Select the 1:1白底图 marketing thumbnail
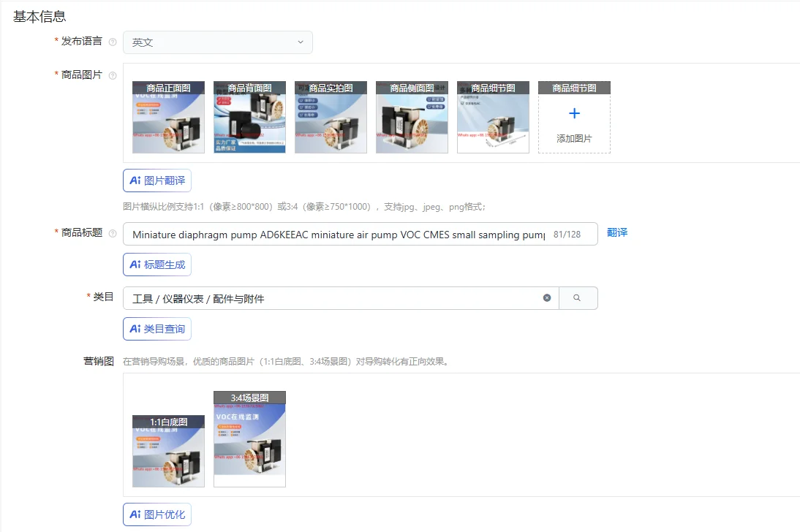The height and width of the screenshot is (532, 800). tap(168, 451)
